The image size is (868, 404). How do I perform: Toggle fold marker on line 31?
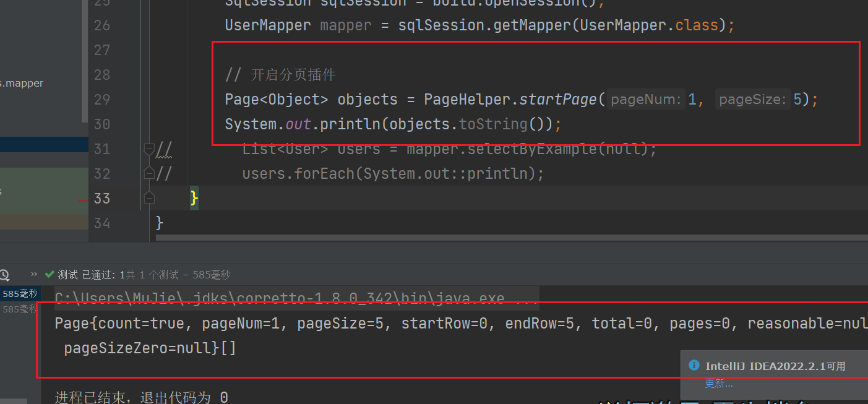click(148, 149)
